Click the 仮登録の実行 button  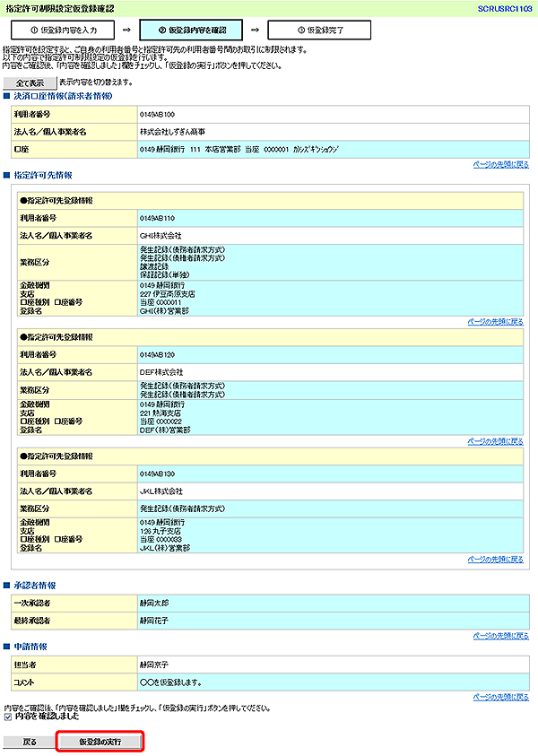coord(100,742)
